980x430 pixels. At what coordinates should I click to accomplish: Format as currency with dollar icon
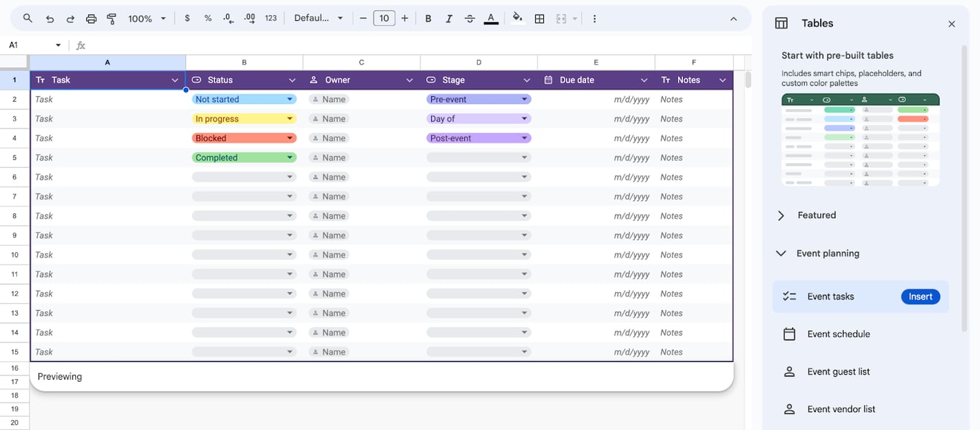187,19
